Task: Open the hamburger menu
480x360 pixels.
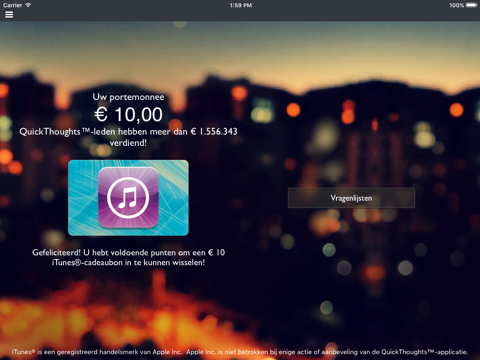Action: [x=9, y=15]
